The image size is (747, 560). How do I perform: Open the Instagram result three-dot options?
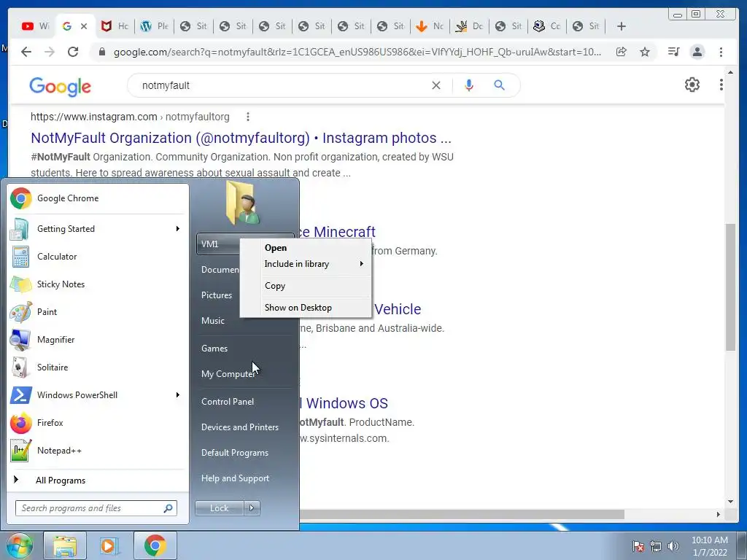click(x=248, y=117)
